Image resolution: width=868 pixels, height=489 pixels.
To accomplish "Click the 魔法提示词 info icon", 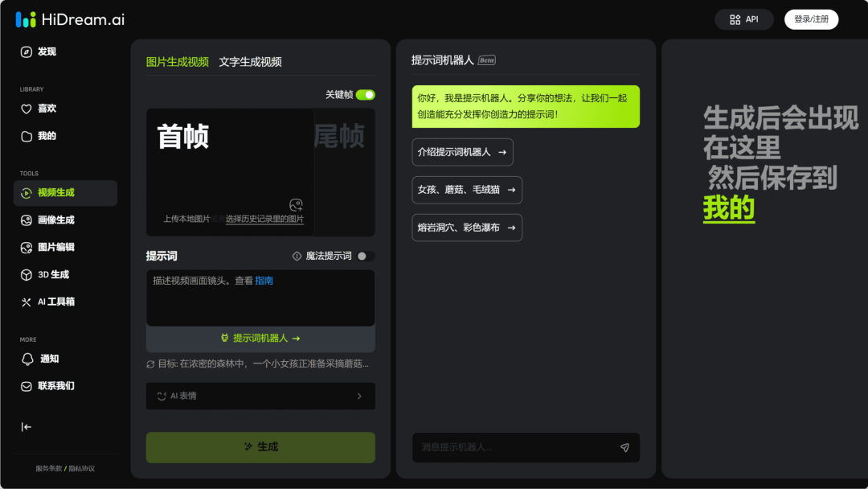I will 297,256.
